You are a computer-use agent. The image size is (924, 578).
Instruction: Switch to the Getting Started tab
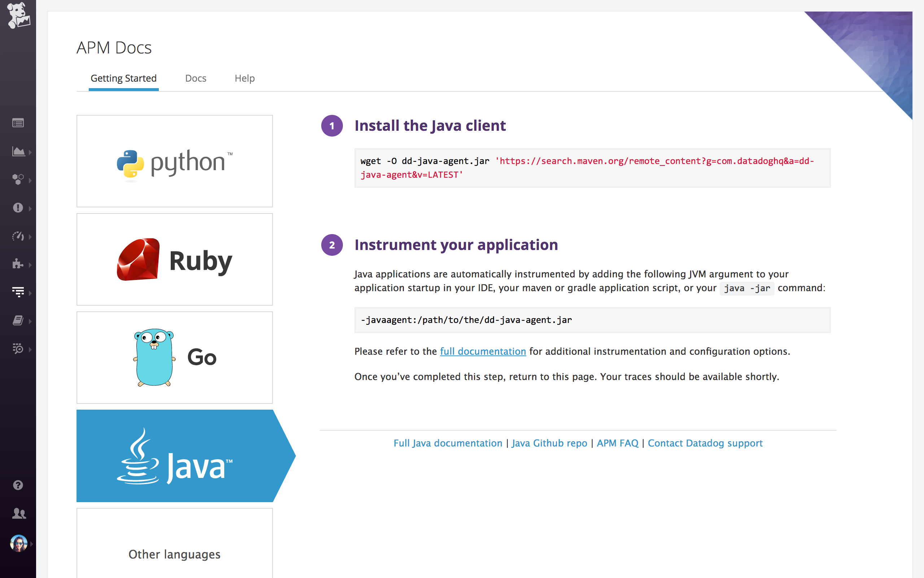coord(123,78)
